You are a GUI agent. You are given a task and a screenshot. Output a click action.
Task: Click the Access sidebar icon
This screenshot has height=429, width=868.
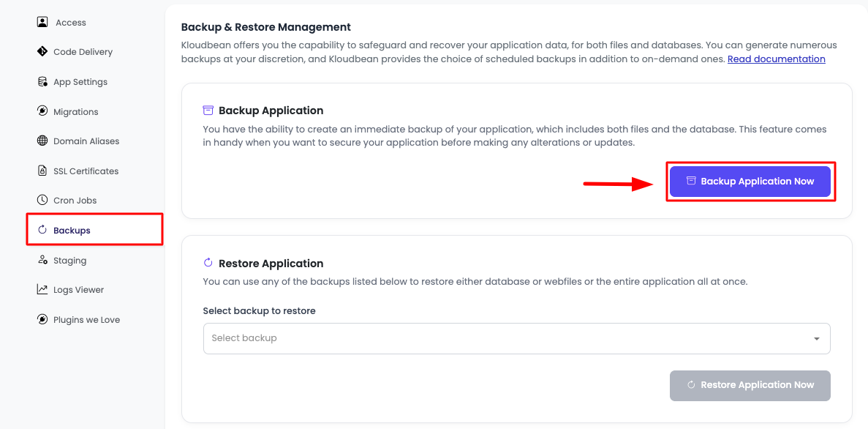point(42,22)
